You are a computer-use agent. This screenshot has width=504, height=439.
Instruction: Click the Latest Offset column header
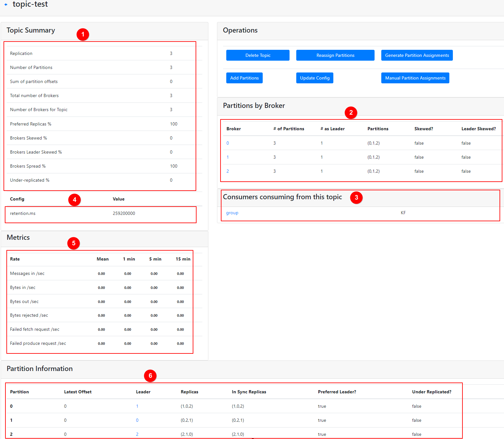click(78, 392)
